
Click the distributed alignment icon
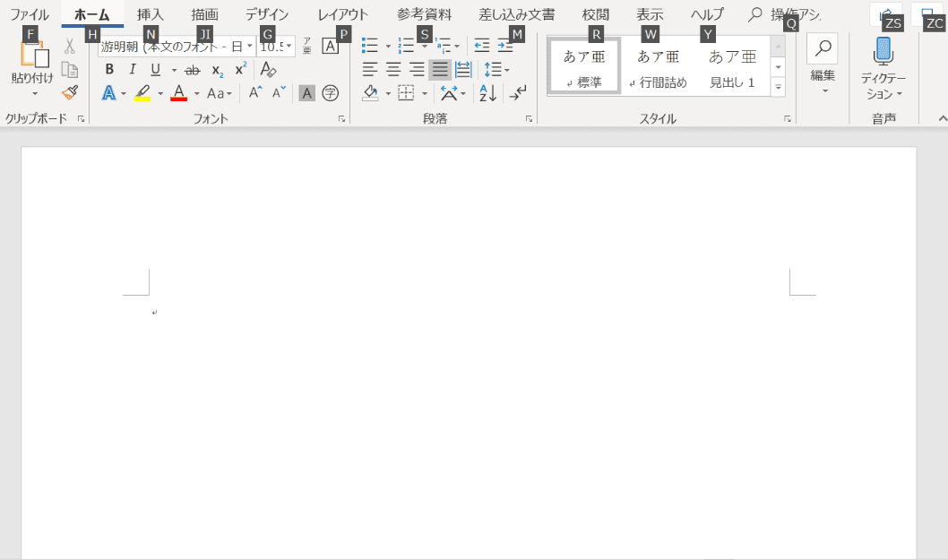(463, 70)
